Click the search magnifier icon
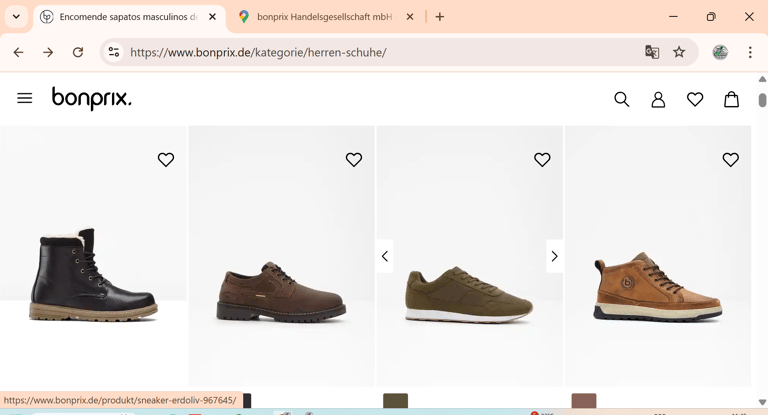768x415 pixels. (621, 99)
